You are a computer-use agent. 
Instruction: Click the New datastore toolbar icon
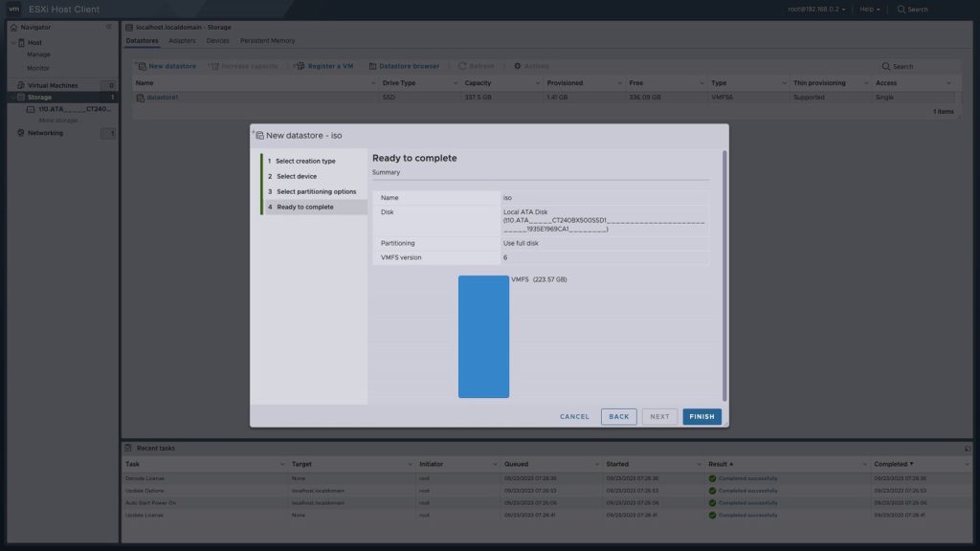coord(142,66)
